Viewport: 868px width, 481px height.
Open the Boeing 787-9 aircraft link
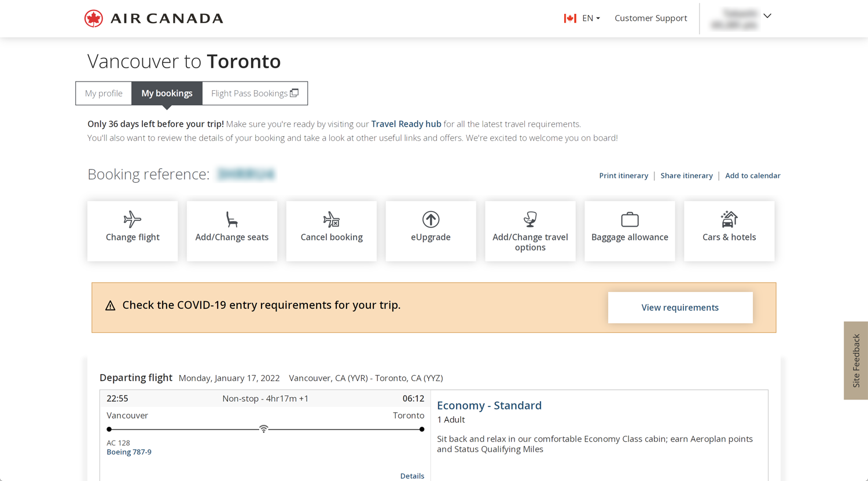(x=129, y=452)
